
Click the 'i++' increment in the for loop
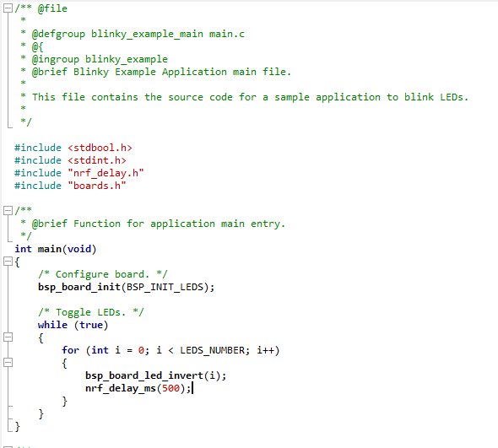(265, 350)
